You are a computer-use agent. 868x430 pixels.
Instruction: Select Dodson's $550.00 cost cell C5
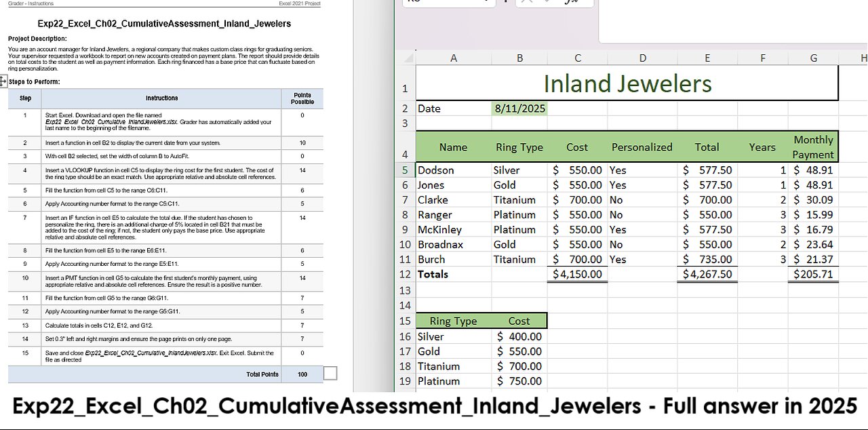[577, 170]
